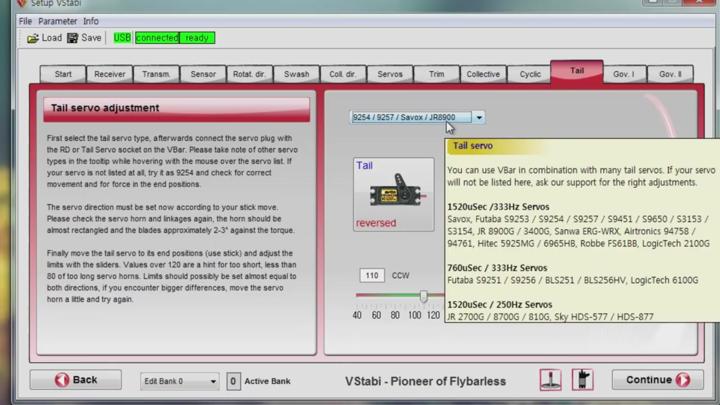Click the 1520uSec /333Hz Servos heading

[498, 207]
